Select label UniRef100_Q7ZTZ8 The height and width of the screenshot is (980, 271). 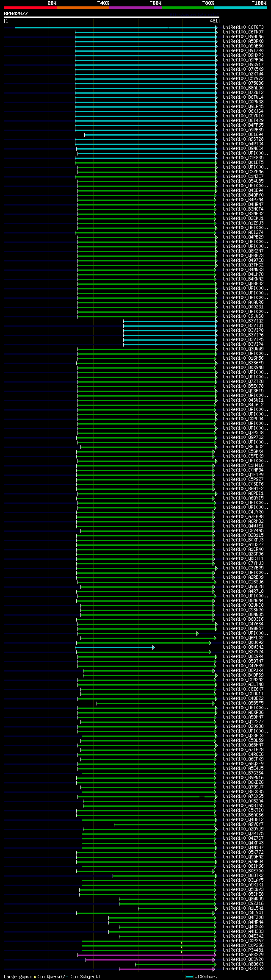pos(243,382)
